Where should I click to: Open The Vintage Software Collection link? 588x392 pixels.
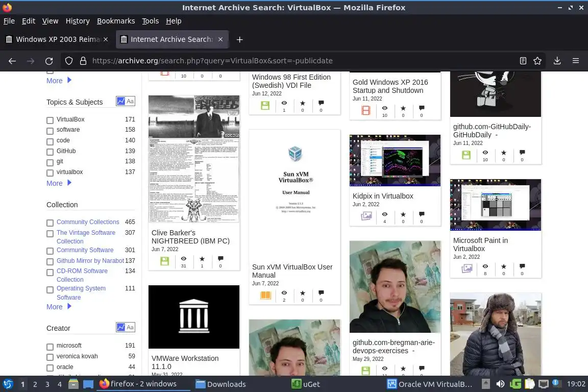(86, 237)
